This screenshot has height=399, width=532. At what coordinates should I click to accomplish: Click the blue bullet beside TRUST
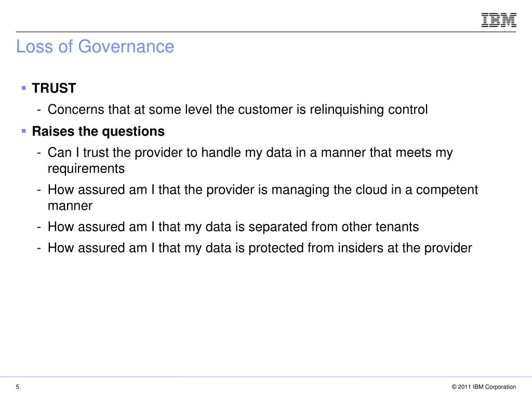click(24, 88)
